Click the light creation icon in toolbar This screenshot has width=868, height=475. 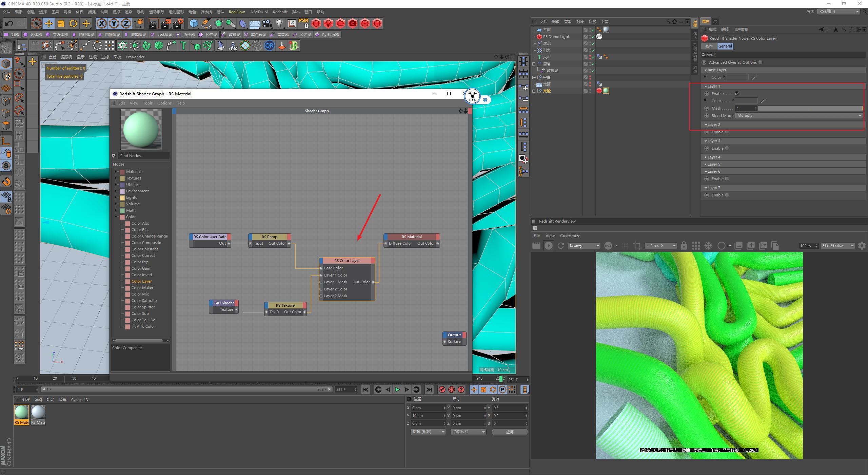(x=279, y=23)
